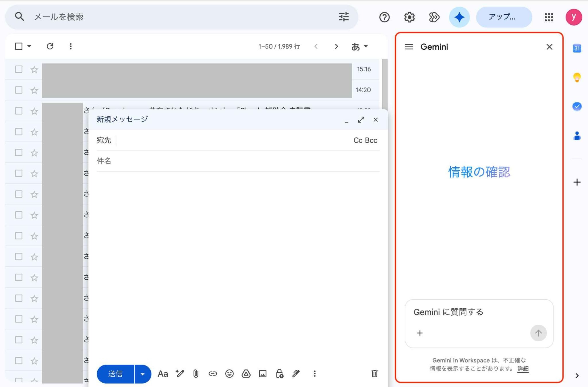This screenshot has height=387, width=588.
Task: Discard the draft with trash icon
Action: click(374, 374)
